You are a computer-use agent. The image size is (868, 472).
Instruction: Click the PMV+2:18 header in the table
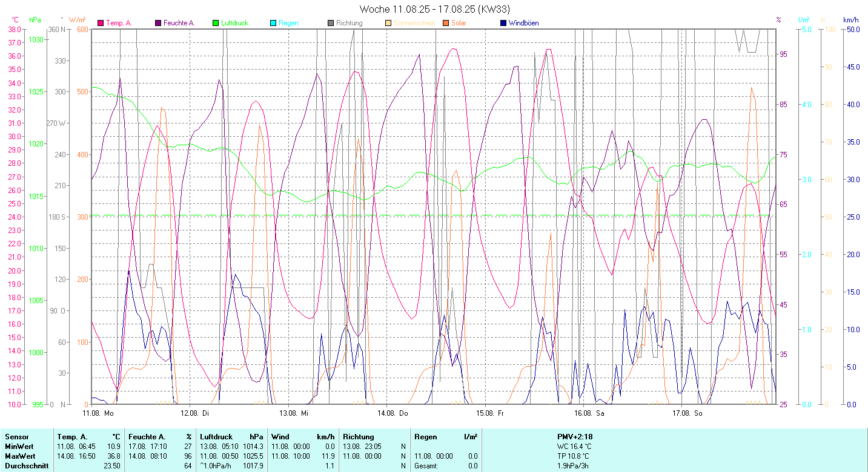click(575, 437)
